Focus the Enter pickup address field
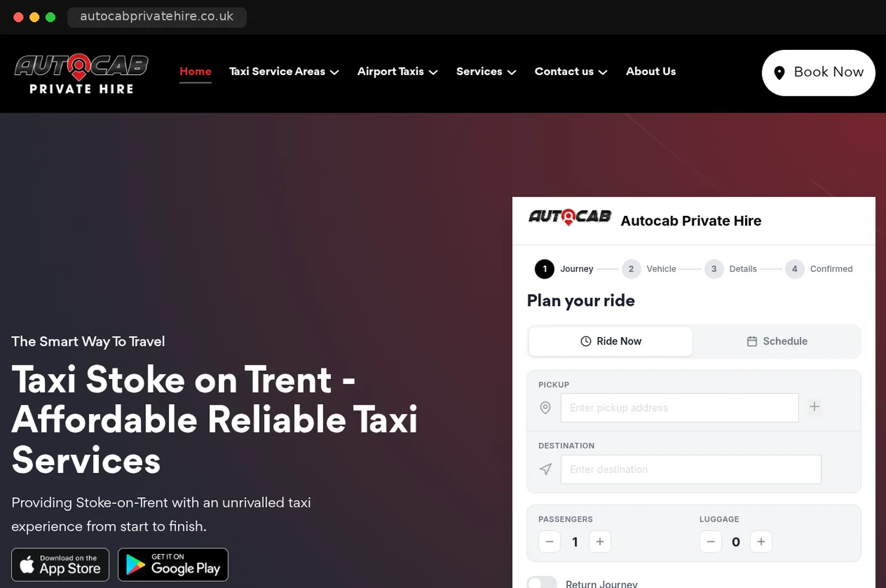886x588 pixels. pyautogui.click(x=679, y=408)
